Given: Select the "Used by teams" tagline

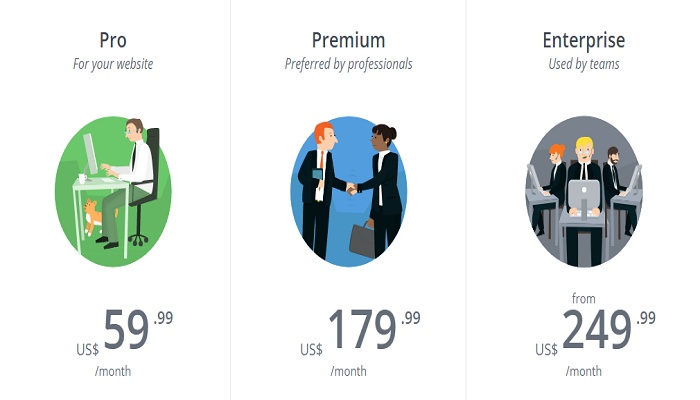Looking at the screenshot, I should (x=584, y=65).
